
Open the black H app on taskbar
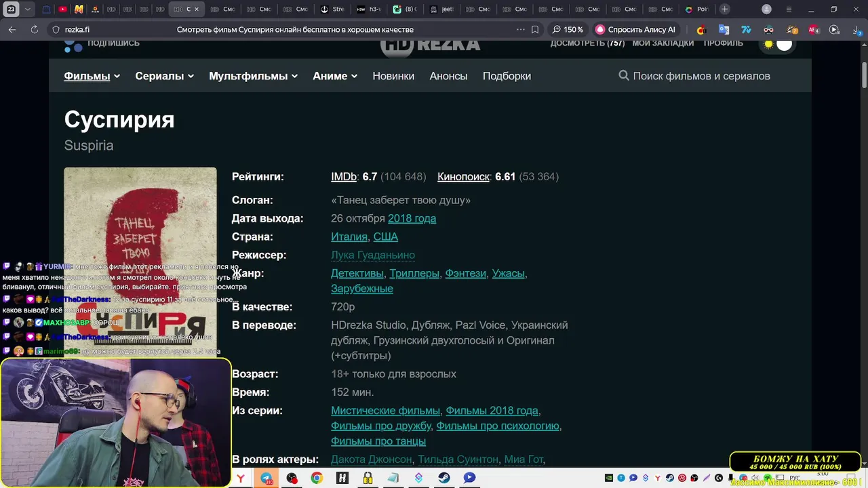pos(342,478)
